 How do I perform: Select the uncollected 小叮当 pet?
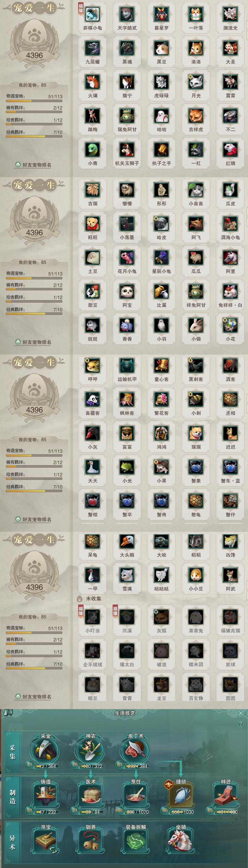tap(92, 617)
